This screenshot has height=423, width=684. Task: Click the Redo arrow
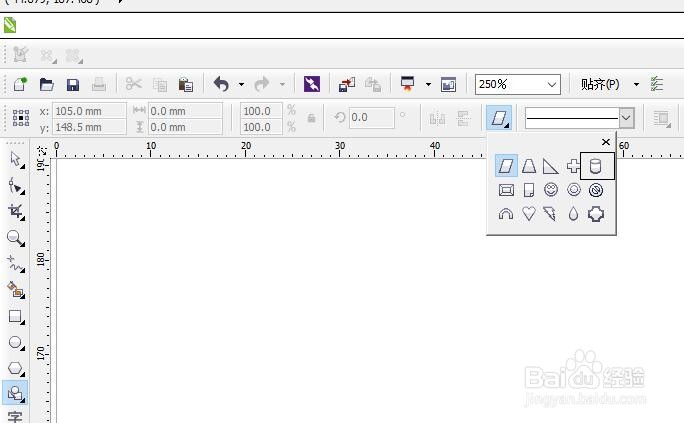262,84
